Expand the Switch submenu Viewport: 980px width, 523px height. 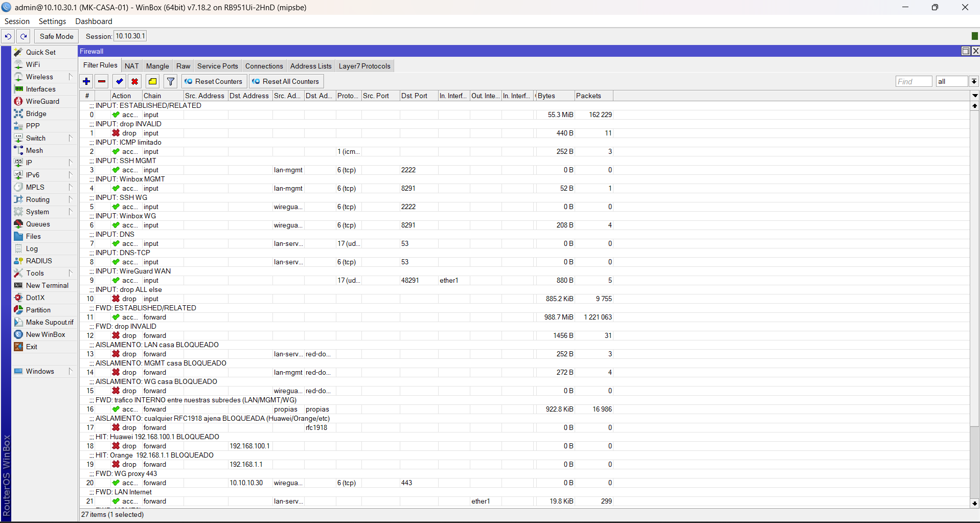71,138
